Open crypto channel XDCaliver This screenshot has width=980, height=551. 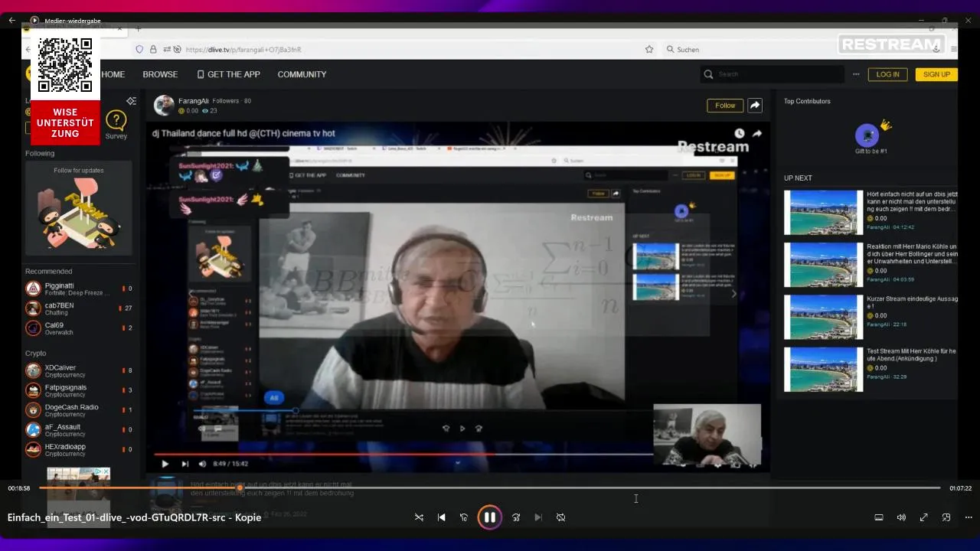(79, 370)
